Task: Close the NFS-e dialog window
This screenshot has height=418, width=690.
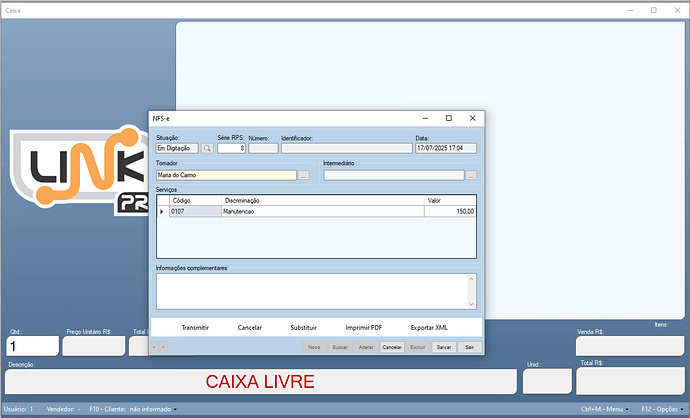Action: click(x=473, y=118)
